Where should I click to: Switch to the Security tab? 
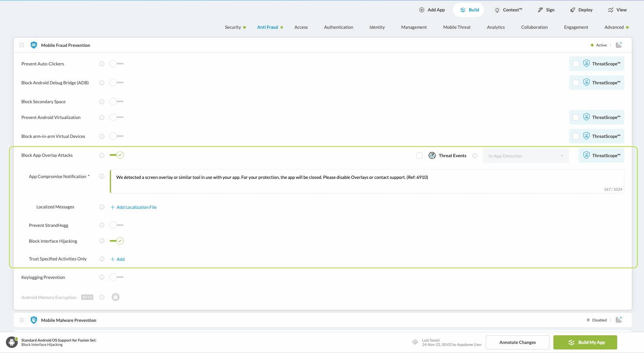(233, 27)
